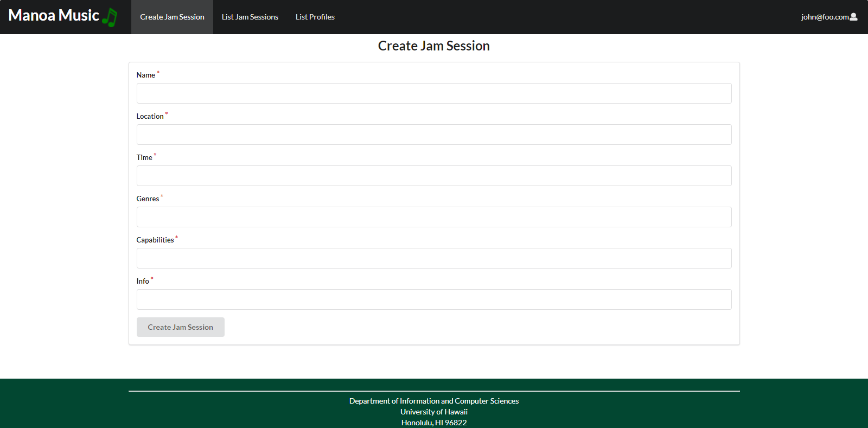Click into the Time input field
Screen dimensions: 868x428
pyautogui.click(x=434, y=176)
